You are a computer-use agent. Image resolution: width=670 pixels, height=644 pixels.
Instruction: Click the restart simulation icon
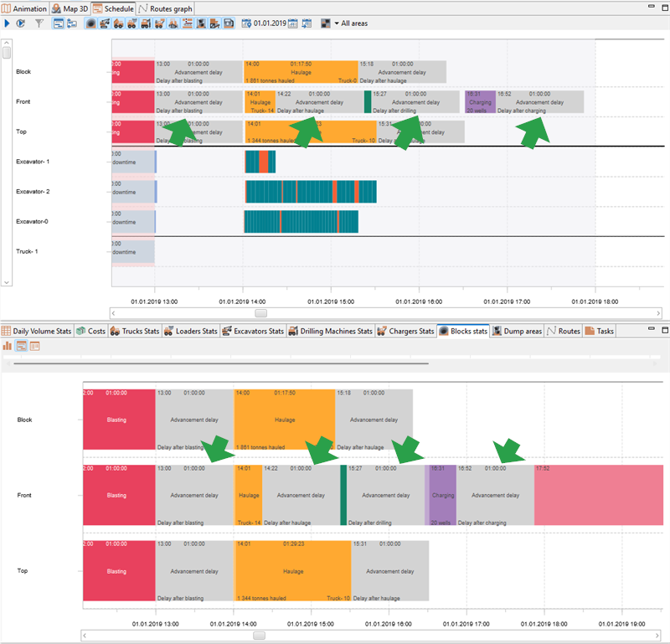[x=20, y=23]
